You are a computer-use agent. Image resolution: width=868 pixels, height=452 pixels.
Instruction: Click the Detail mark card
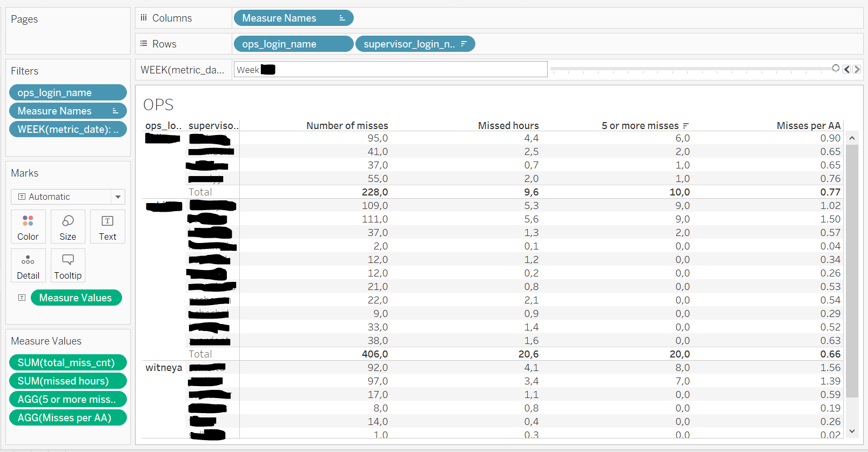coord(28,265)
